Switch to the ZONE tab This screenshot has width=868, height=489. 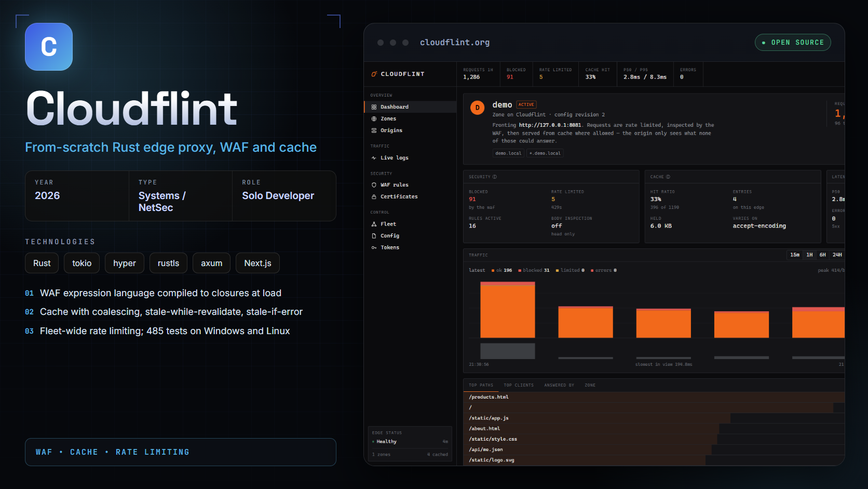590,385
